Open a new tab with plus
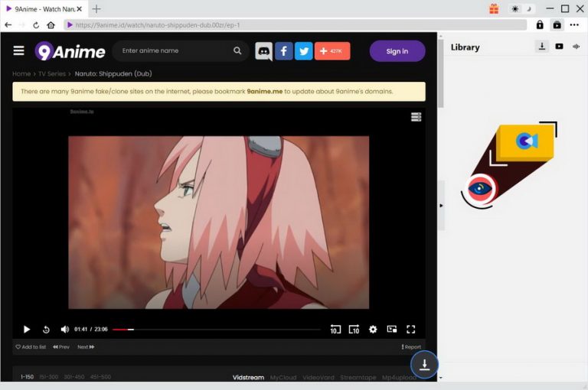The height and width of the screenshot is (390, 588). [96, 8]
